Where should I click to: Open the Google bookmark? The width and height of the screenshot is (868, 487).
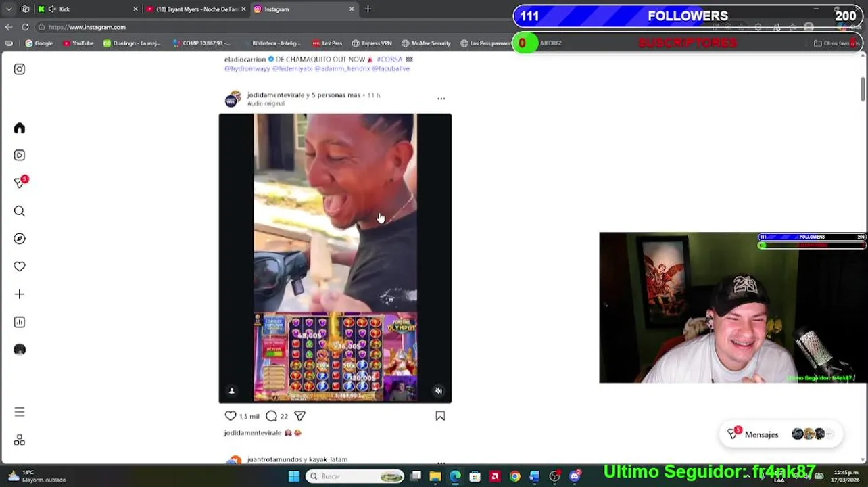pos(39,43)
